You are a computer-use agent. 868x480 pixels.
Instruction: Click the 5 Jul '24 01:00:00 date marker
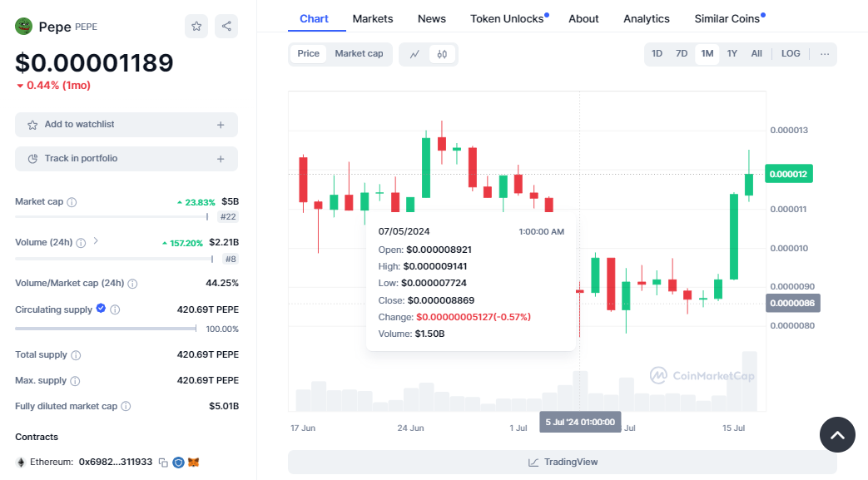[580, 422]
